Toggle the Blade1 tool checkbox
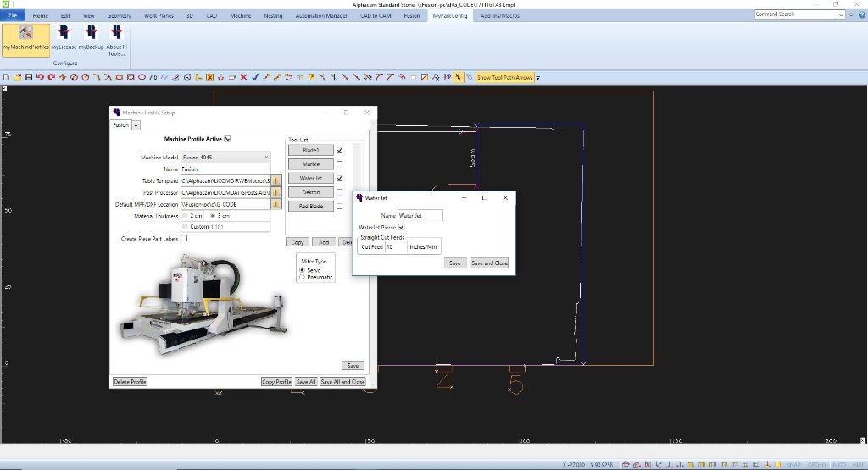868x470 pixels. [x=339, y=150]
